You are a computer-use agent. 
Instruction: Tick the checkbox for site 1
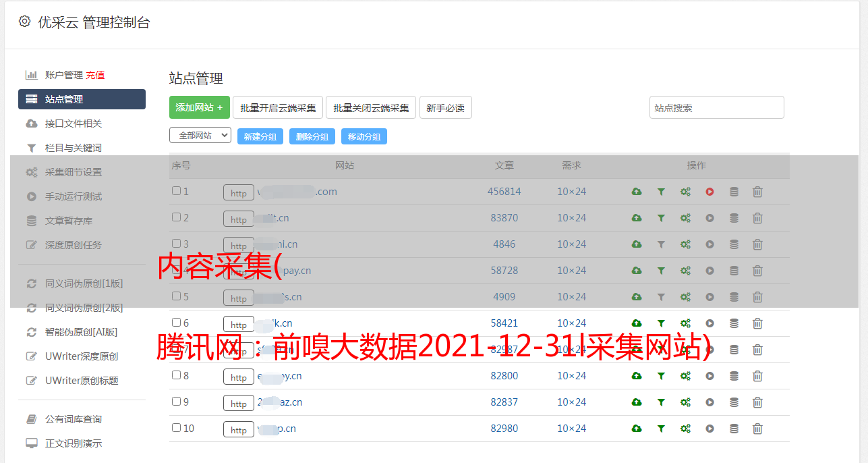pos(176,191)
